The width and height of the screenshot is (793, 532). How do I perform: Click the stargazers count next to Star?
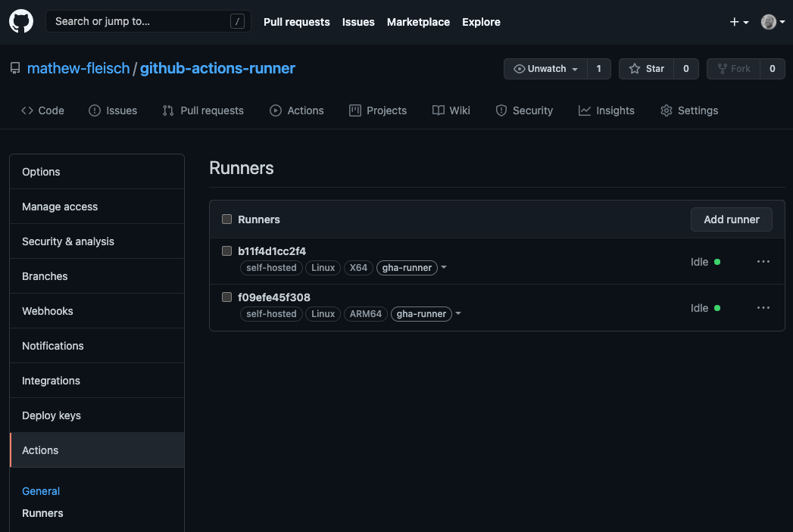[x=685, y=69]
